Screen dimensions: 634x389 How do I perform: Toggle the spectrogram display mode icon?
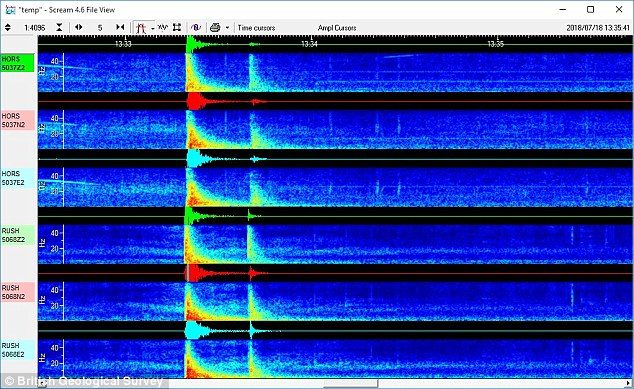point(141,28)
